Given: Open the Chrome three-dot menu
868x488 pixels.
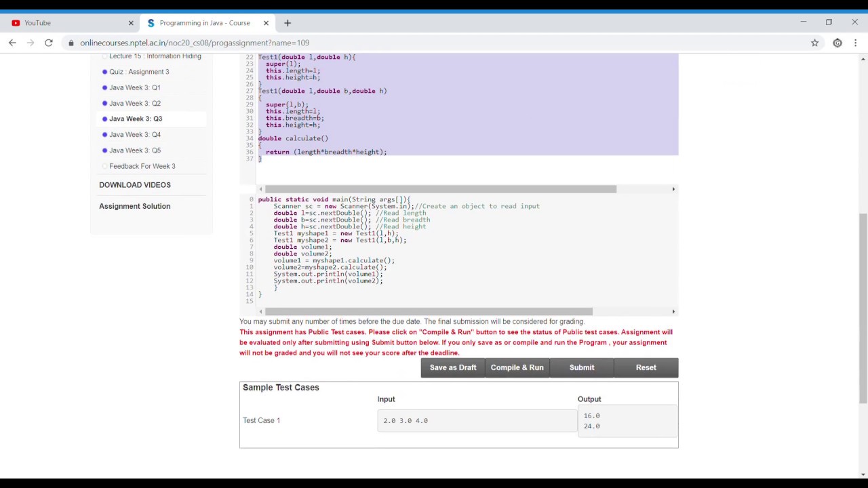Looking at the screenshot, I should tap(856, 43).
